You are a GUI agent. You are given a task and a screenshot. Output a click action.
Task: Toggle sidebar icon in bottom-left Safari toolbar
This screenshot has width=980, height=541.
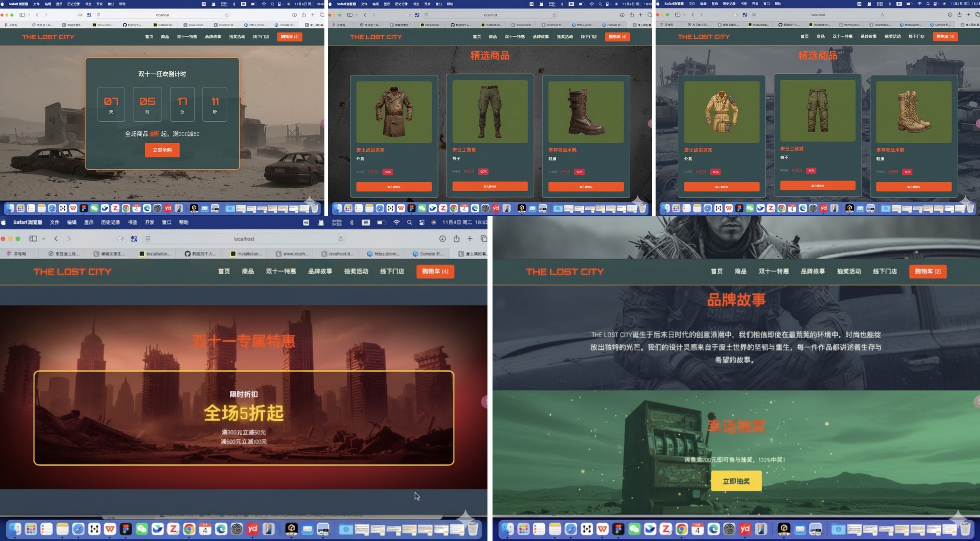(x=33, y=239)
